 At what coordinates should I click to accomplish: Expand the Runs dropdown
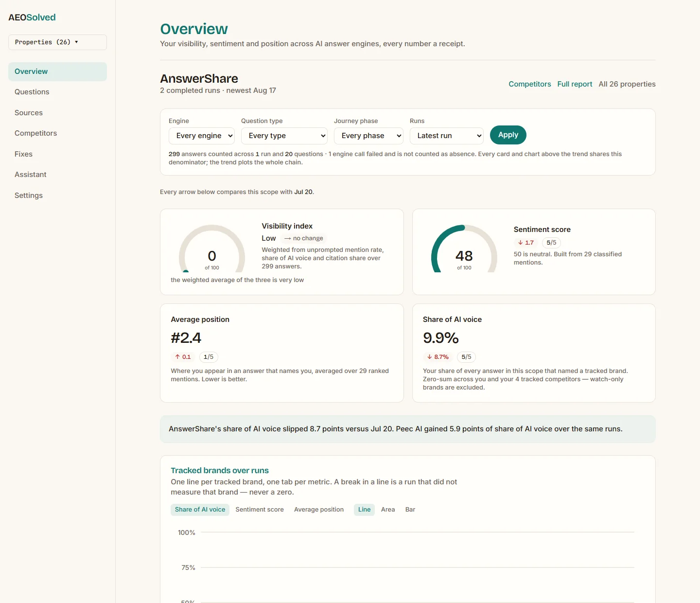[447, 136]
